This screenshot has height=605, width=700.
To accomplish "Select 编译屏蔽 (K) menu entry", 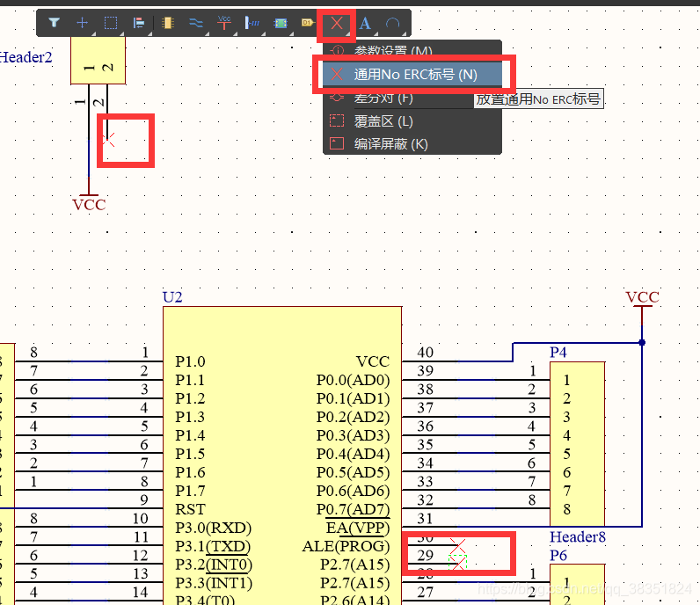I will (x=390, y=144).
